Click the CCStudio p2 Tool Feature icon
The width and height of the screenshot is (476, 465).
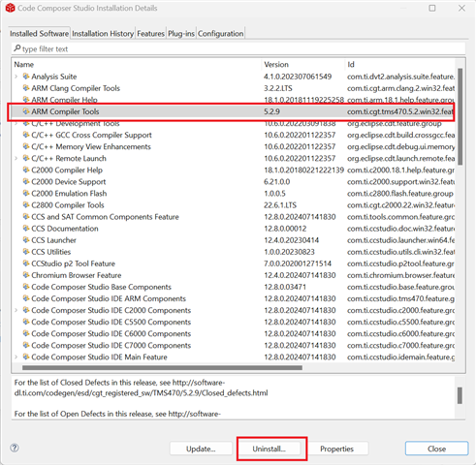[x=26, y=263]
